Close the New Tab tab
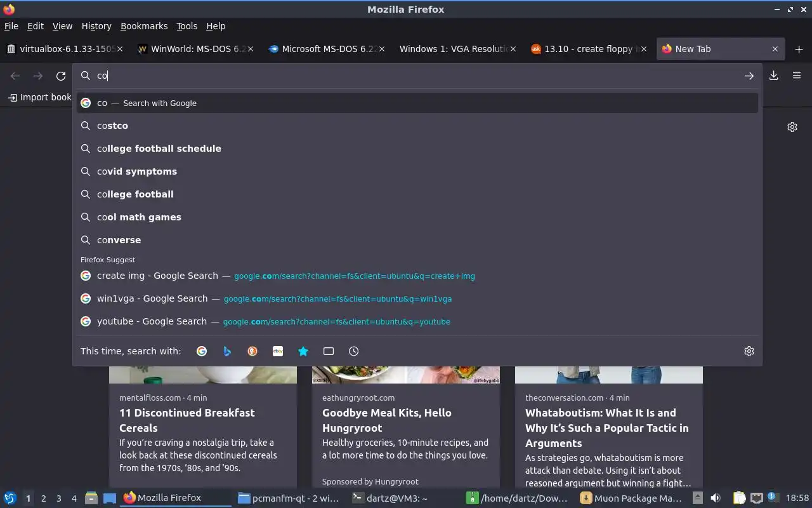This screenshot has height=508, width=812. pyautogui.click(x=775, y=49)
